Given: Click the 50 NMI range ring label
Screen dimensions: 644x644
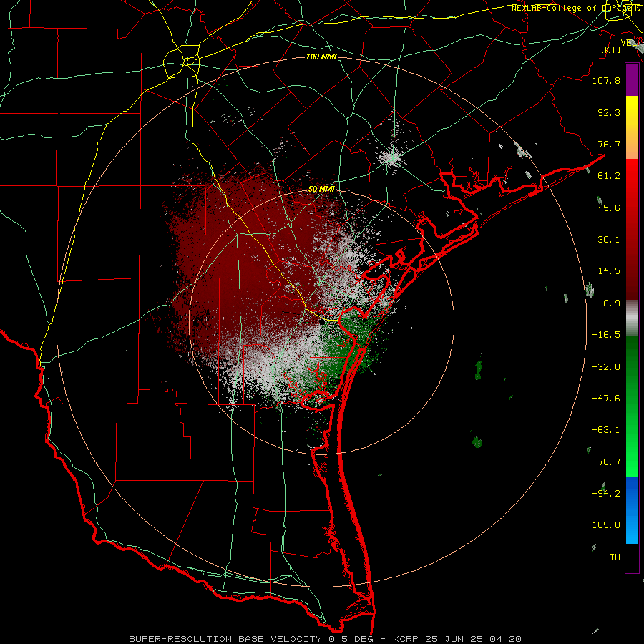Looking at the screenshot, I should [x=321, y=189].
